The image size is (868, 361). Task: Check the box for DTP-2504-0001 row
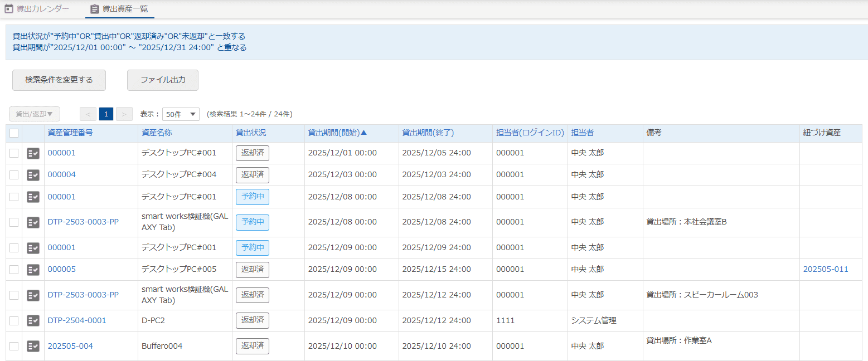pyautogui.click(x=14, y=320)
